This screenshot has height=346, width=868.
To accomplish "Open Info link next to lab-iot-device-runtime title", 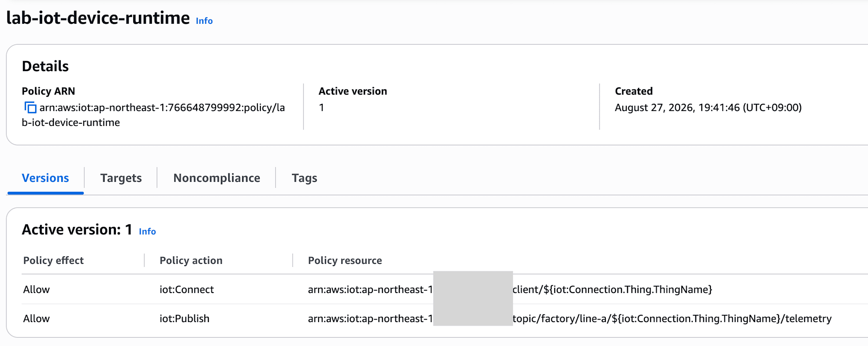I will click(x=204, y=21).
